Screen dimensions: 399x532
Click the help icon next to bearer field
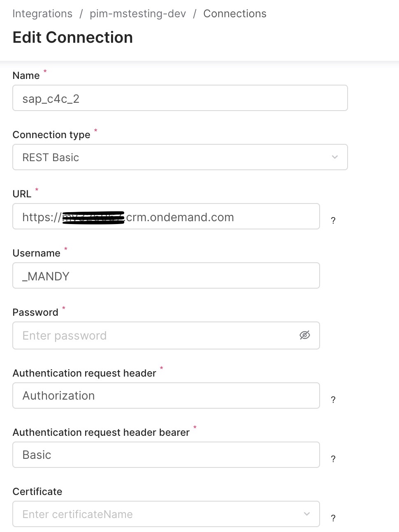click(333, 459)
